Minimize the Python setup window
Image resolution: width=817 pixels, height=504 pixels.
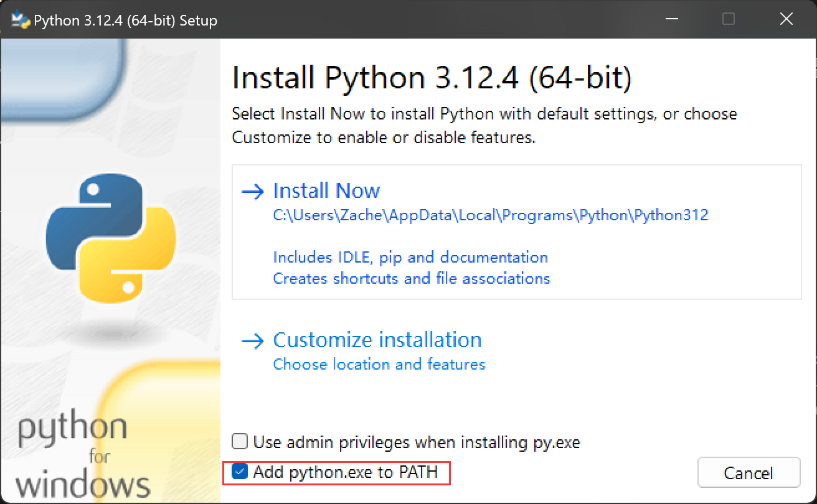pos(671,19)
